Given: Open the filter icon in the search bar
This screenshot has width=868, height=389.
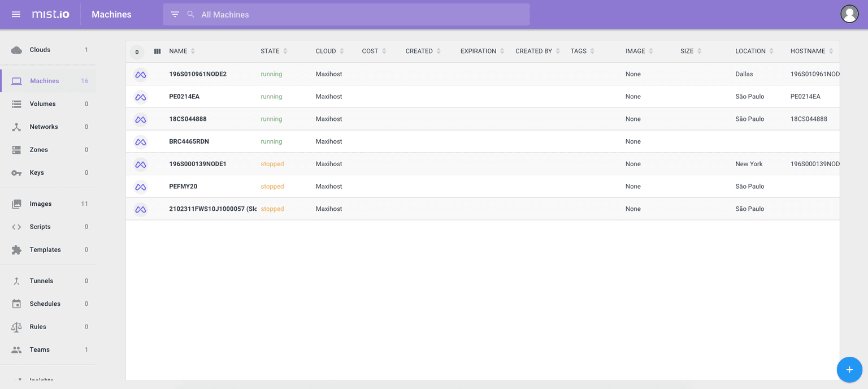Looking at the screenshot, I should [175, 14].
